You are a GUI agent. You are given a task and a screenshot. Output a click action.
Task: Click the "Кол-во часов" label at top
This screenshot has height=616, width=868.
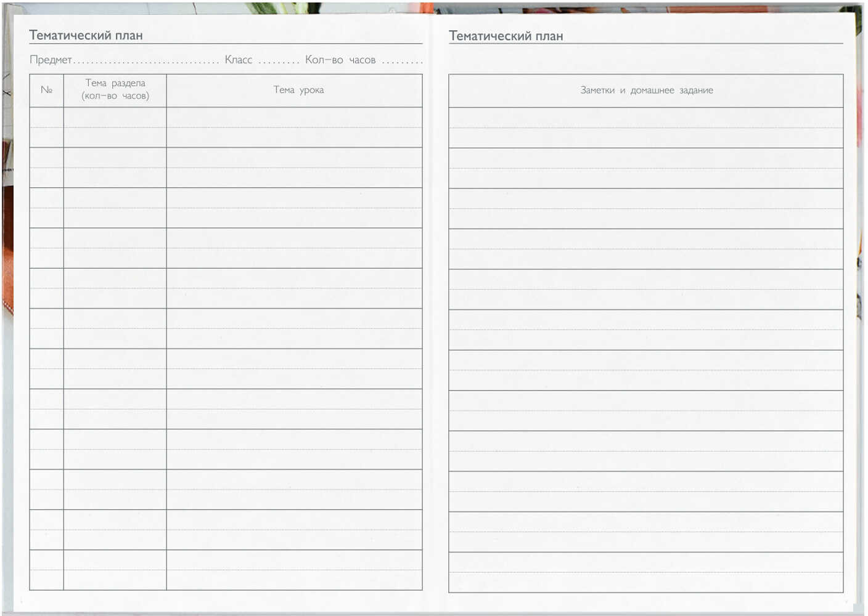tap(340, 60)
